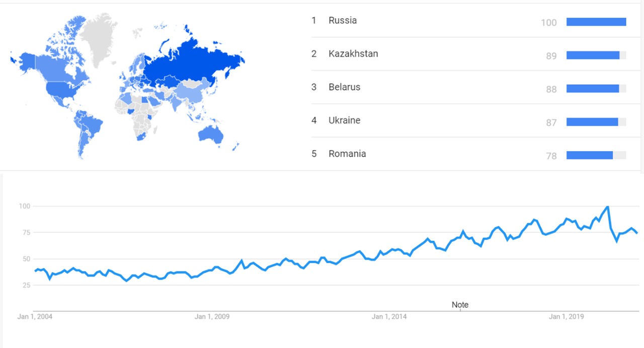Select Belarus in the region ranking
The width and height of the screenshot is (644, 348).
point(345,87)
